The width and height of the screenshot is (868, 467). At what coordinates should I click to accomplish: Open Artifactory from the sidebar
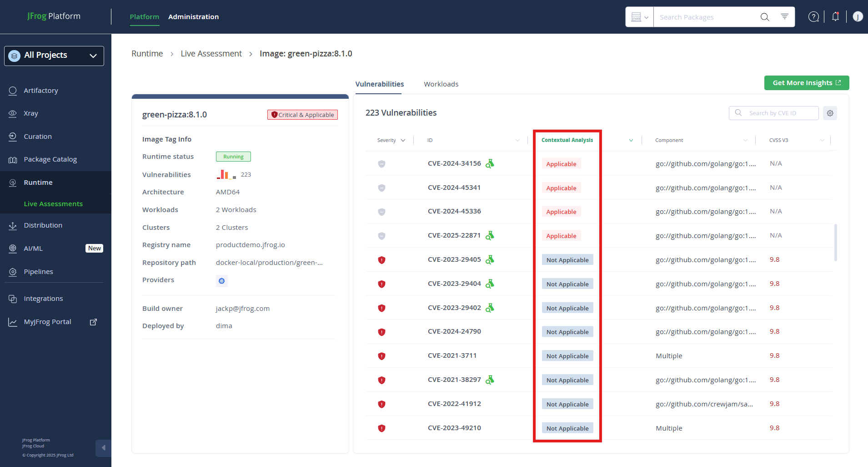(40, 90)
